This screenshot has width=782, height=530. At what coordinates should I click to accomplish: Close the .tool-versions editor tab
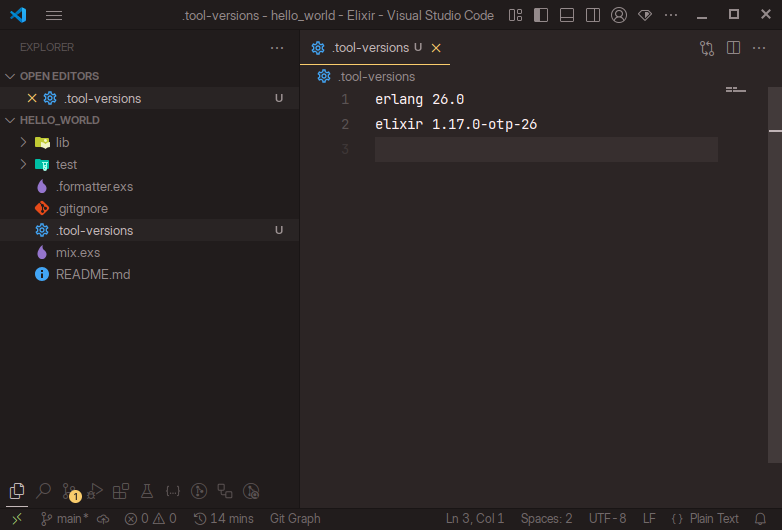(436, 47)
